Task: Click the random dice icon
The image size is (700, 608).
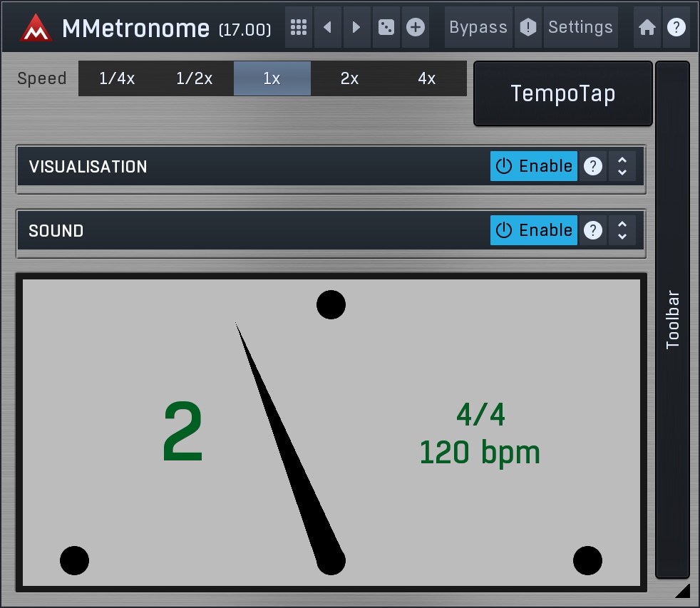Action: [x=386, y=28]
